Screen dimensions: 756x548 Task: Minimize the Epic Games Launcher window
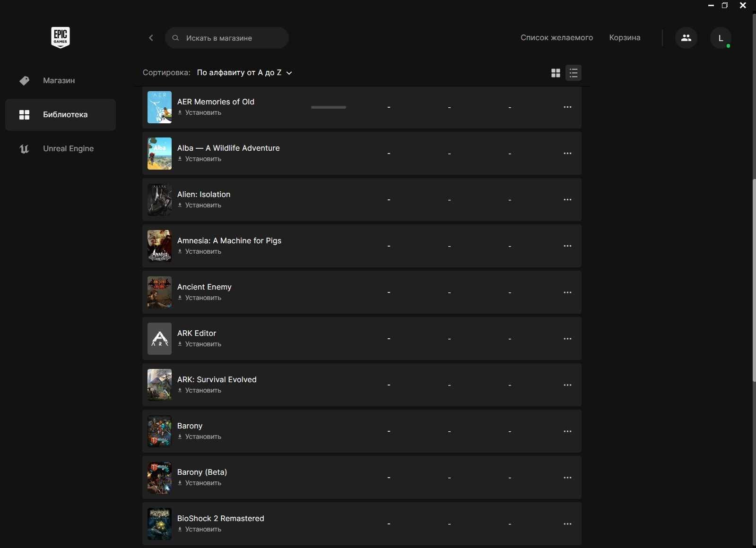[711, 5]
